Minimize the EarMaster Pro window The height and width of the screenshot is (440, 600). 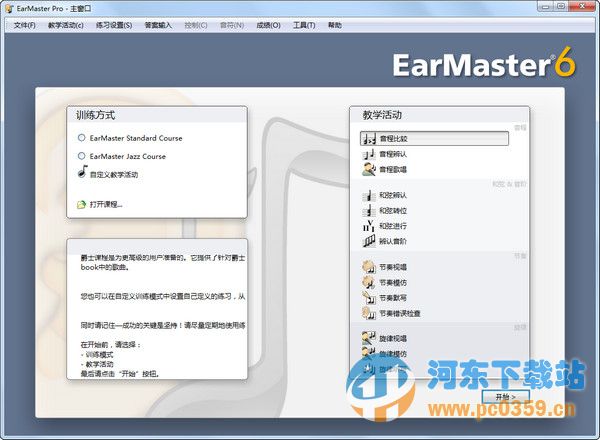tap(545, 7)
